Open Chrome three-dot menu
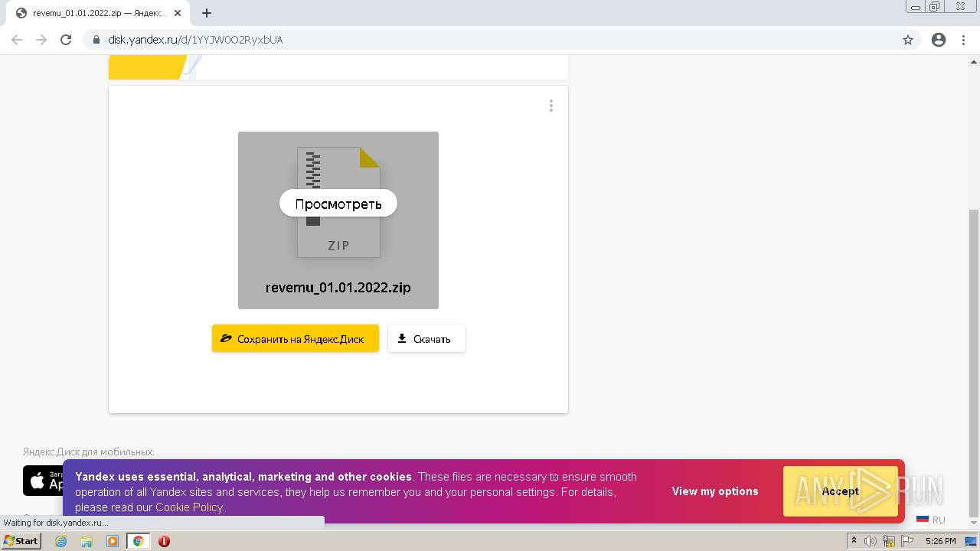 (963, 40)
